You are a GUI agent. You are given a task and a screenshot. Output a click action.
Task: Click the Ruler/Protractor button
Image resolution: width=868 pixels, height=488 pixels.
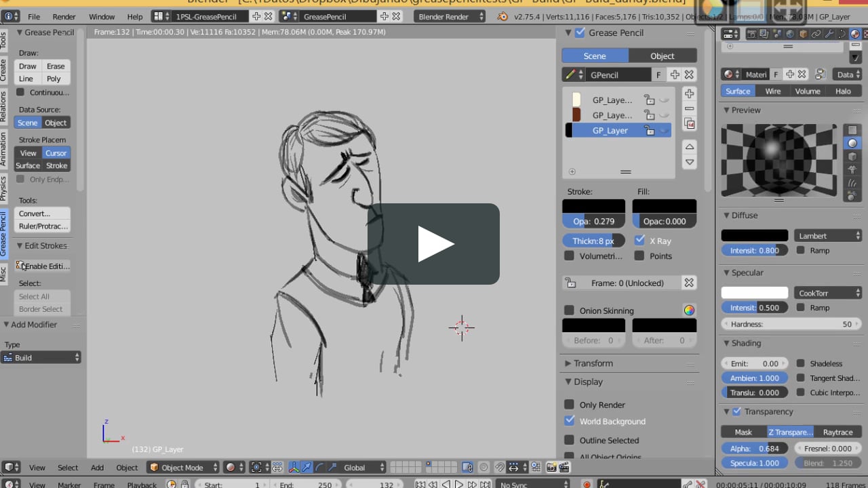click(x=42, y=226)
